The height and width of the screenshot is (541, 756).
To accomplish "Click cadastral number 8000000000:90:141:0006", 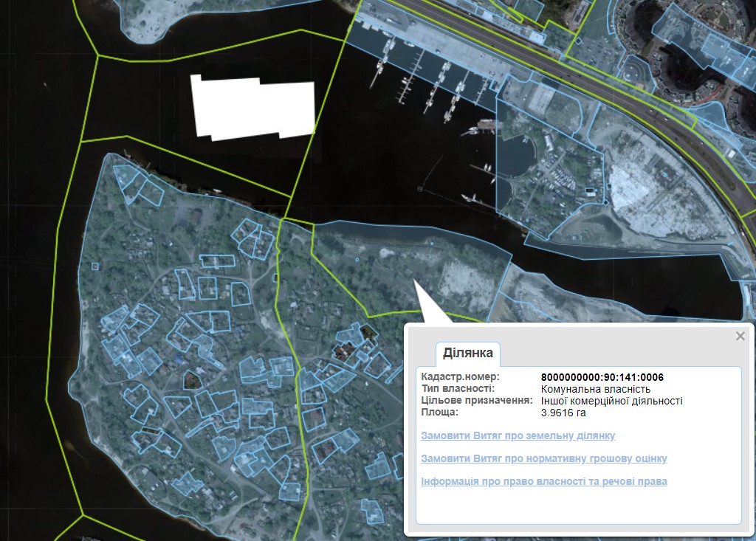I will tap(602, 378).
